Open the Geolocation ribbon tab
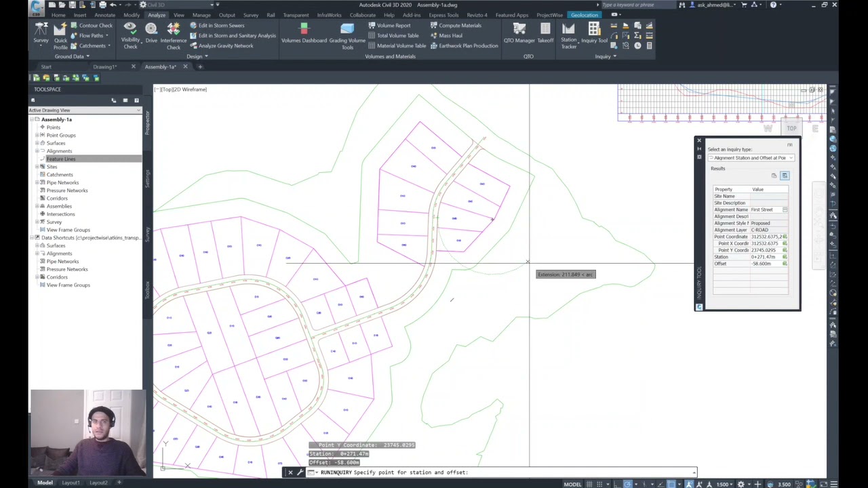 pos(585,15)
